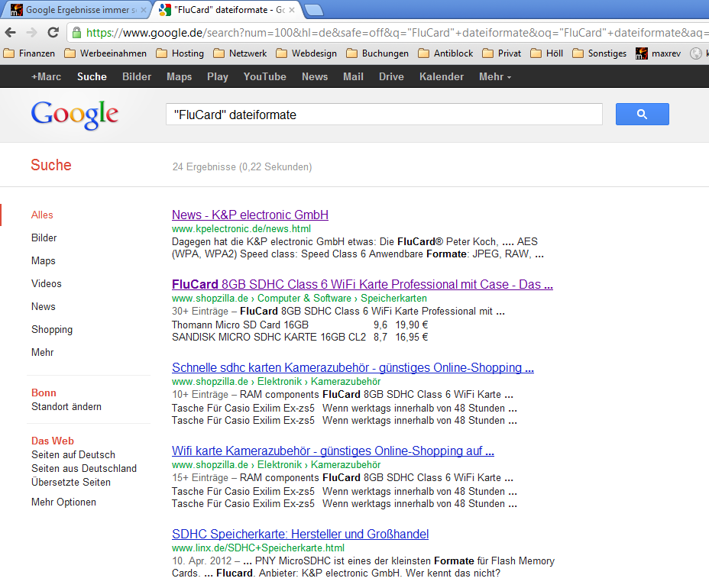Open Drive in the black navigation bar

391,77
